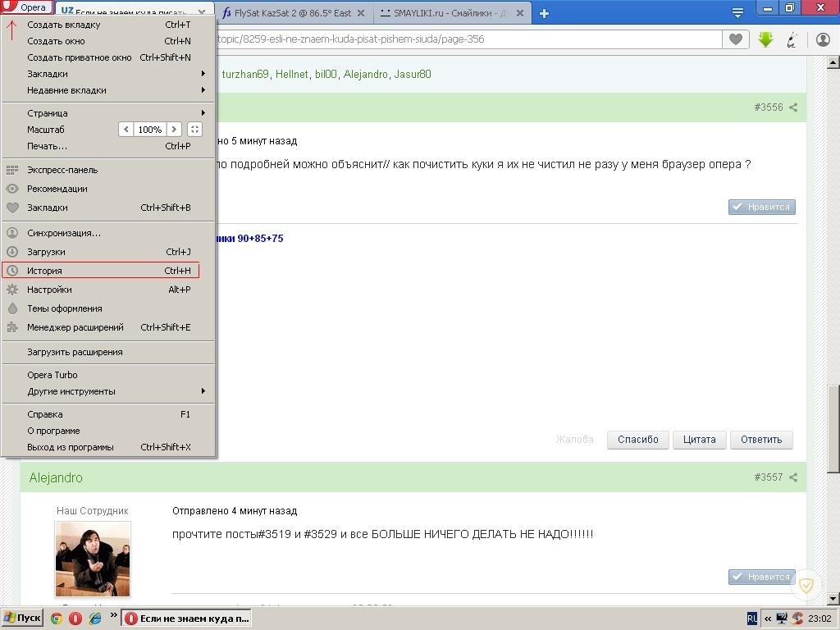The width and height of the screenshot is (840, 630).
Task: Click the eye icon beside Рекомендации
Action: (x=12, y=189)
